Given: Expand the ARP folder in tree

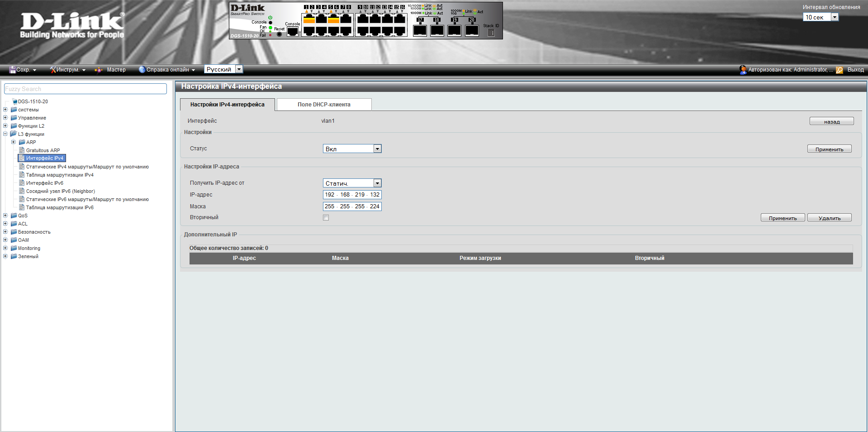Looking at the screenshot, I should pos(14,142).
